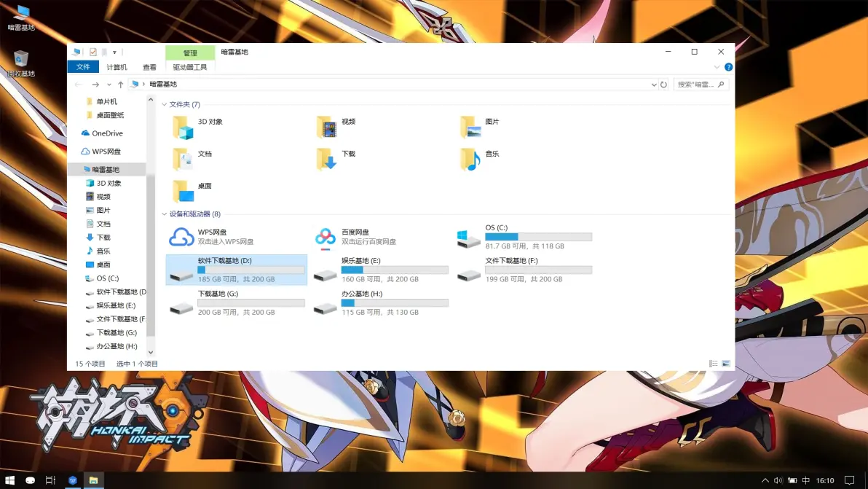Open the 文档 folder icon
The width and height of the screenshot is (868, 489).
pos(183,160)
